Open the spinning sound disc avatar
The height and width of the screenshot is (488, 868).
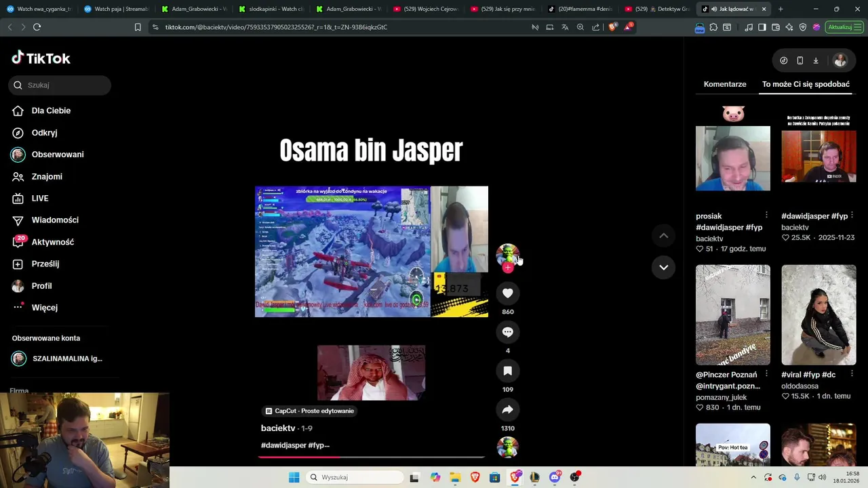pyautogui.click(x=507, y=447)
